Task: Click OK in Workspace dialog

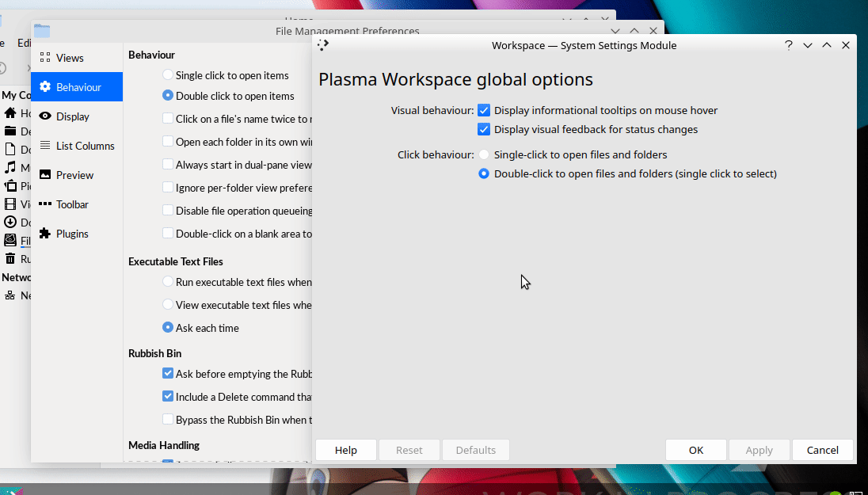Action: [696, 450]
